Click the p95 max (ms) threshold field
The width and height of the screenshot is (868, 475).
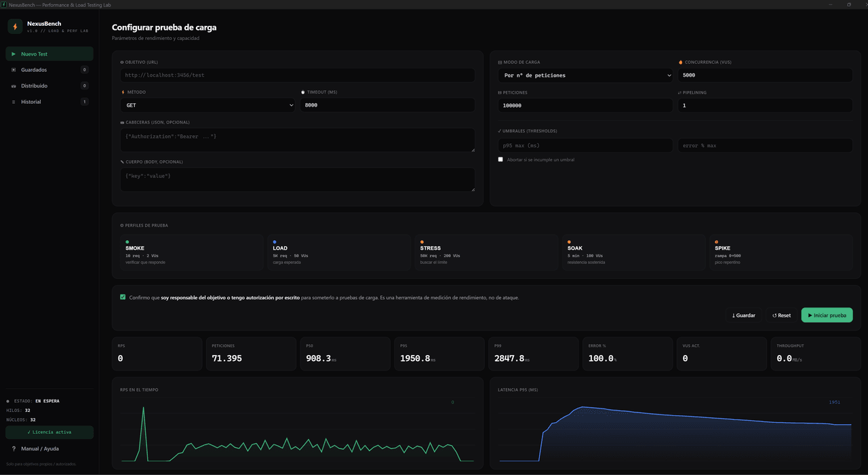click(585, 145)
